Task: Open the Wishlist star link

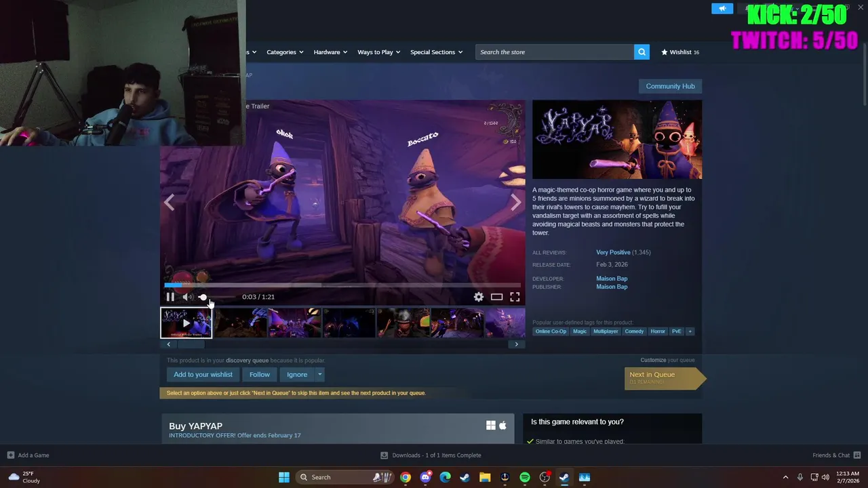Action: point(679,52)
